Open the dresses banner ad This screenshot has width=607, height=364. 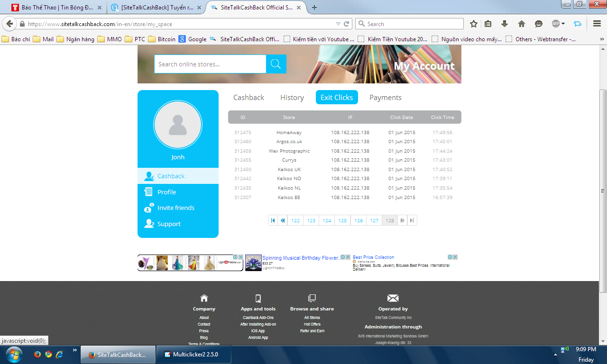pos(190,263)
